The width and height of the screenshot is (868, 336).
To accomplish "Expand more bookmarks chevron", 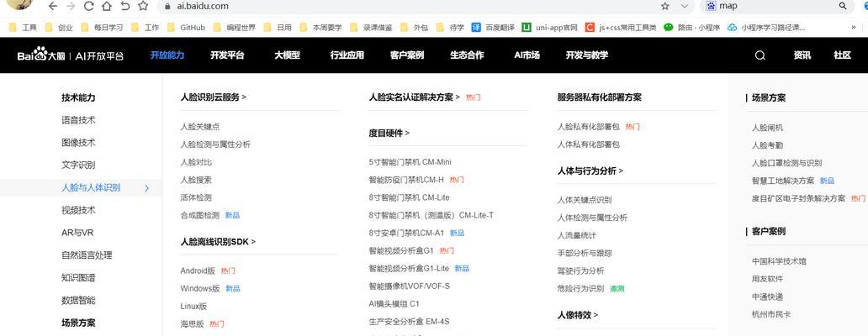I will click(x=853, y=27).
